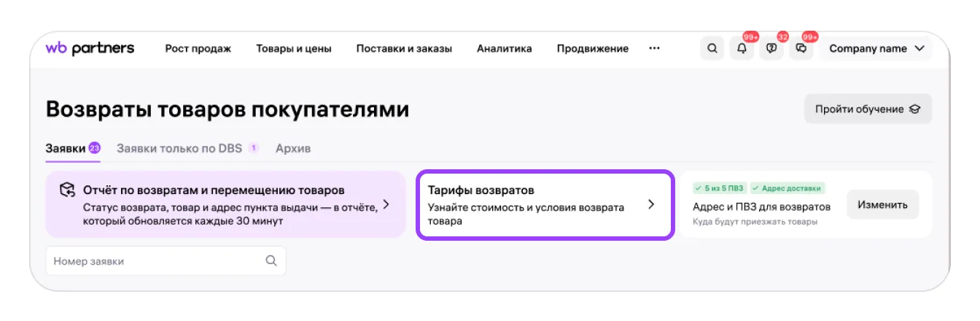The image size is (980, 321).
Task: Open support questions speech-bubble icon
Action: 771,49
